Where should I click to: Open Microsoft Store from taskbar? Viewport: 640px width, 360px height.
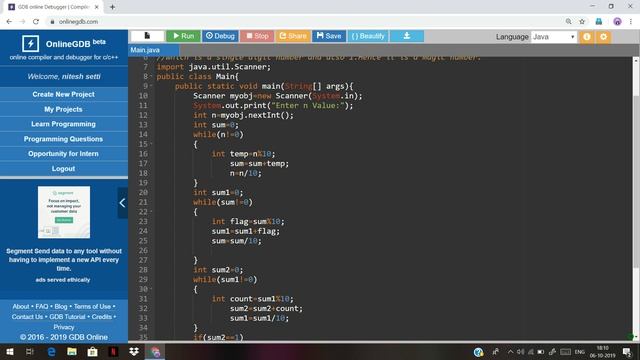click(93, 351)
